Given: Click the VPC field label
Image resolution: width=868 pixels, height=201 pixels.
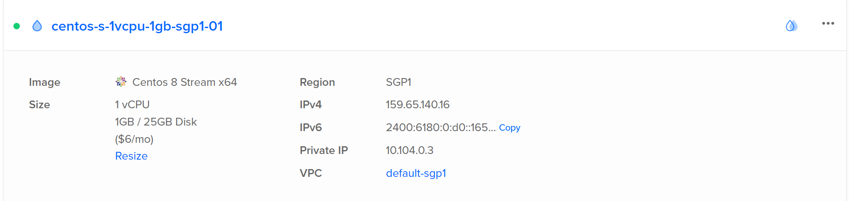Looking at the screenshot, I should (x=310, y=173).
